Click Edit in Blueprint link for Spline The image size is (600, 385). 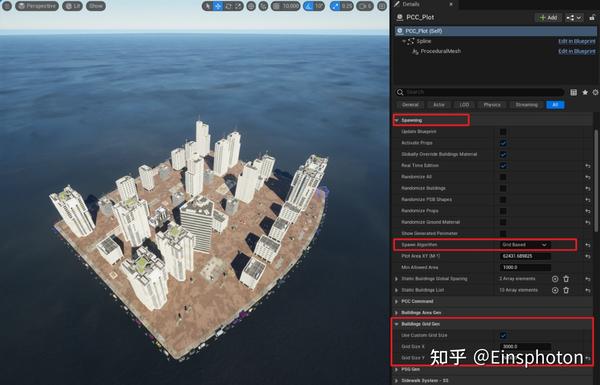pos(577,41)
